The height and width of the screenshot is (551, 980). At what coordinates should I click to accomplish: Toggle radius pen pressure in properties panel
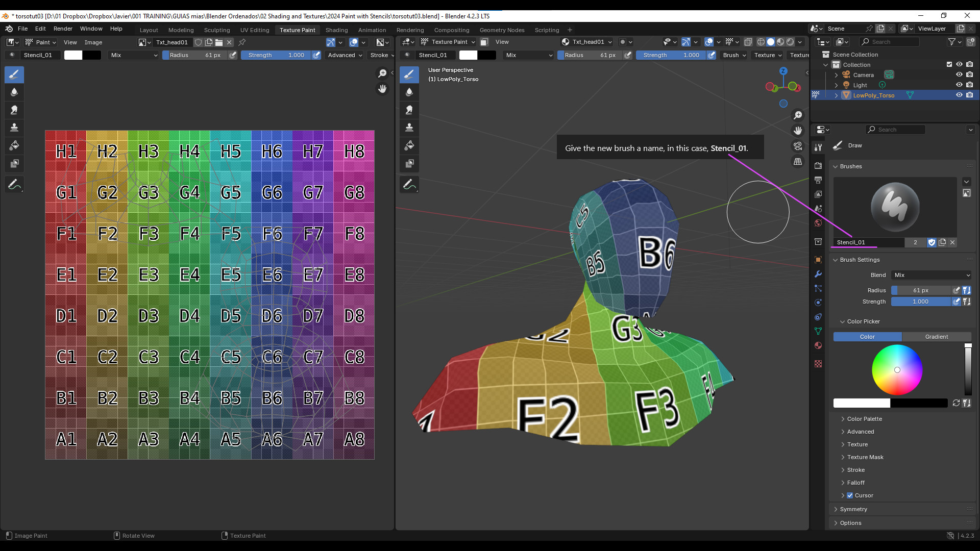pos(957,290)
